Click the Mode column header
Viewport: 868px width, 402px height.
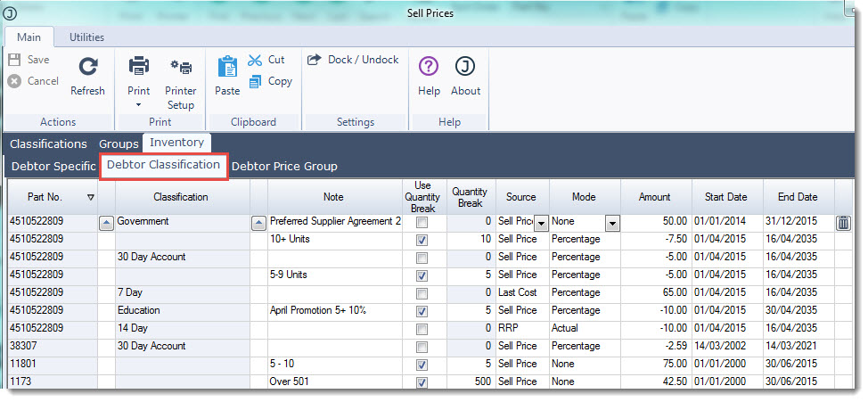pyautogui.click(x=584, y=197)
